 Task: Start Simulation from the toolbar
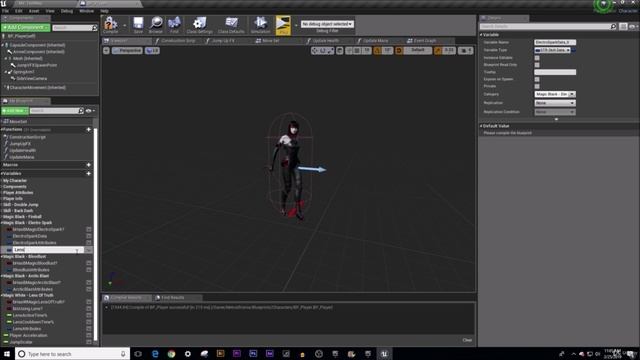(x=260, y=25)
